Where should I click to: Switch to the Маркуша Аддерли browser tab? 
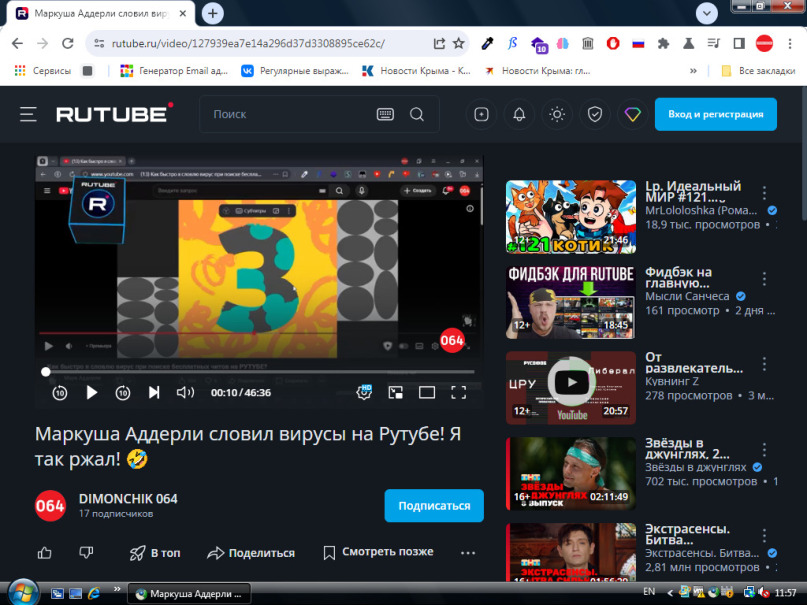point(100,14)
